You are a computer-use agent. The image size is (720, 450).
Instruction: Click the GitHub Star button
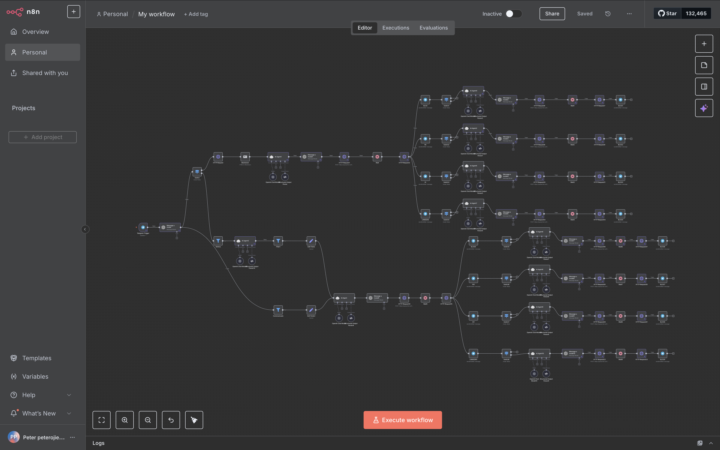click(667, 13)
